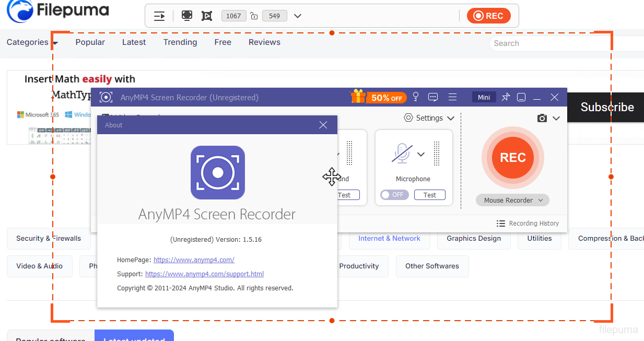This screenshot has height=341, width=644.
Task: Click AnyMP4 Screen Recorder logo in About dialog
Action: coord(218,172)
